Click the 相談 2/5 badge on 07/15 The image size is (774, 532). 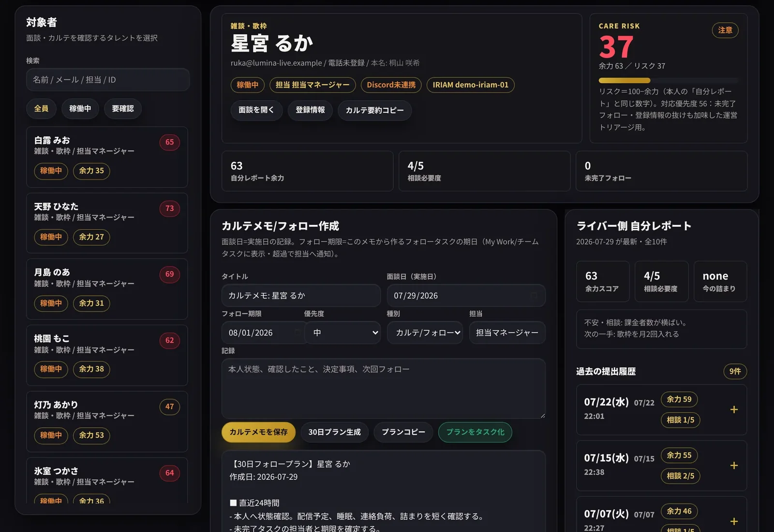click(x=680, y=476)
